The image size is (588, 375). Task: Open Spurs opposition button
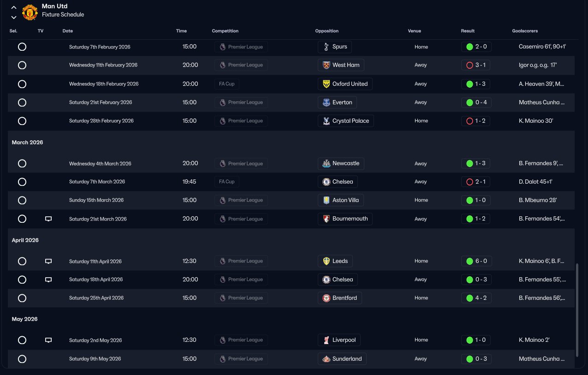click(x=335, y=47)
